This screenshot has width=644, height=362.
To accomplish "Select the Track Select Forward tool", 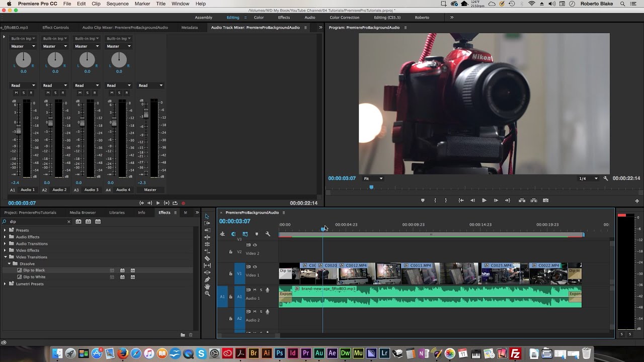I will 207,223.
